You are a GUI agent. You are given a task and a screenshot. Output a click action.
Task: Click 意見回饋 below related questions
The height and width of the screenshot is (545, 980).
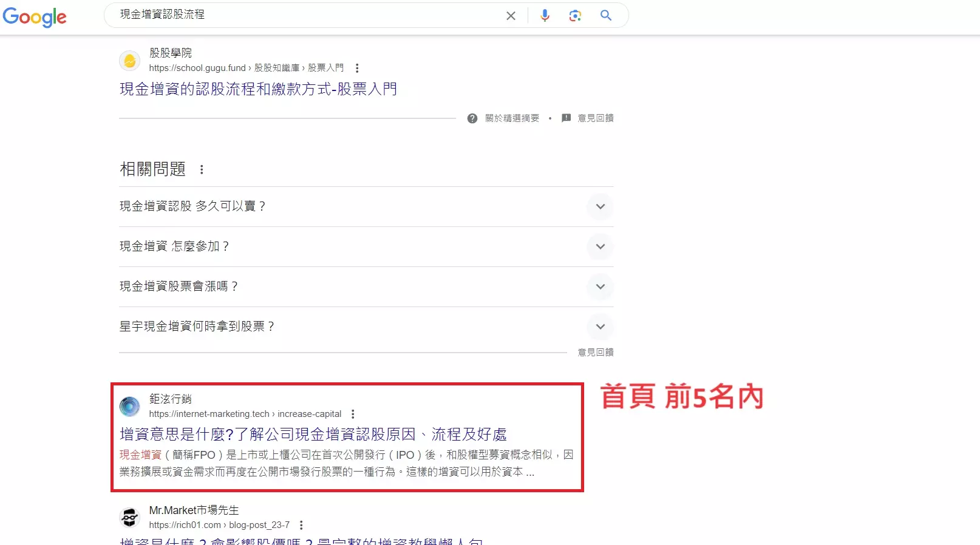pos(595,352)
